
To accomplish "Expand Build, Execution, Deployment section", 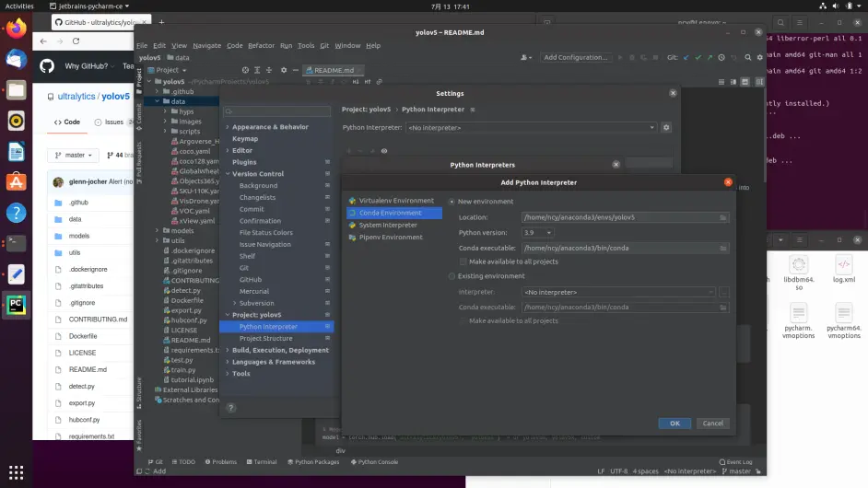I will tap(228, 350).
